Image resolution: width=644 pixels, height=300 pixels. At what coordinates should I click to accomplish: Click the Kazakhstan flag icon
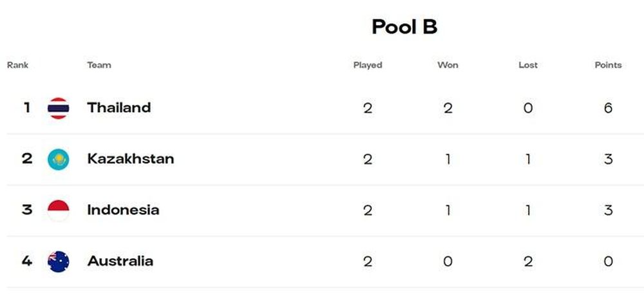click(x=59, y=159)
